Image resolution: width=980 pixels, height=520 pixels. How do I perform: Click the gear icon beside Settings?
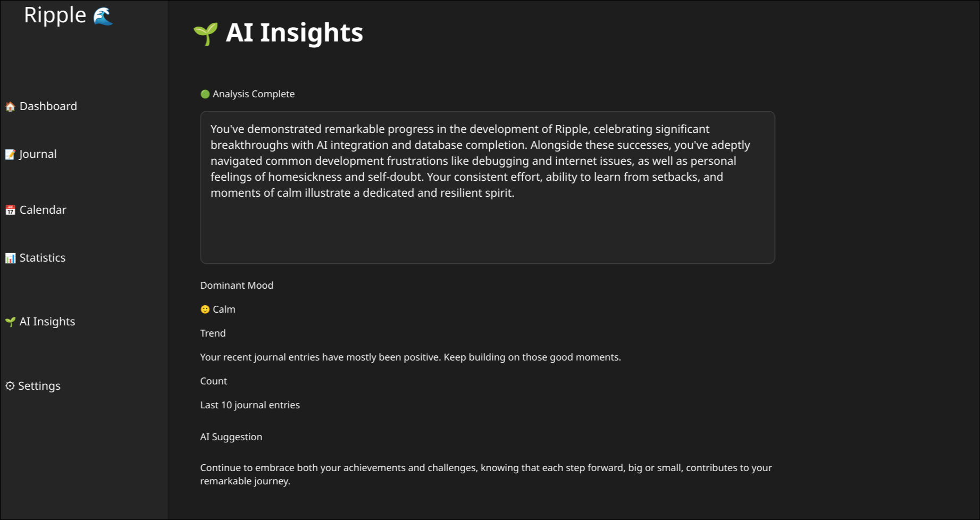click(x=10, y=386)
